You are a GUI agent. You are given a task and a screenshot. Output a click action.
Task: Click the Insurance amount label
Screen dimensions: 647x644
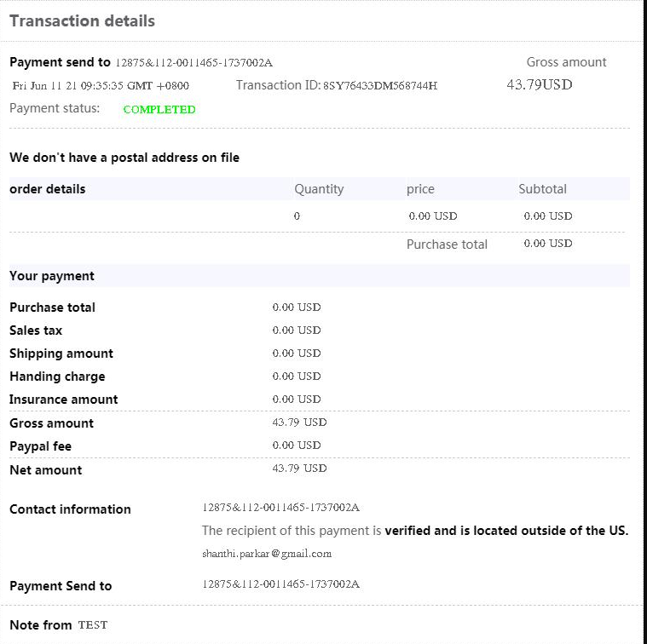tap(64, 400)
